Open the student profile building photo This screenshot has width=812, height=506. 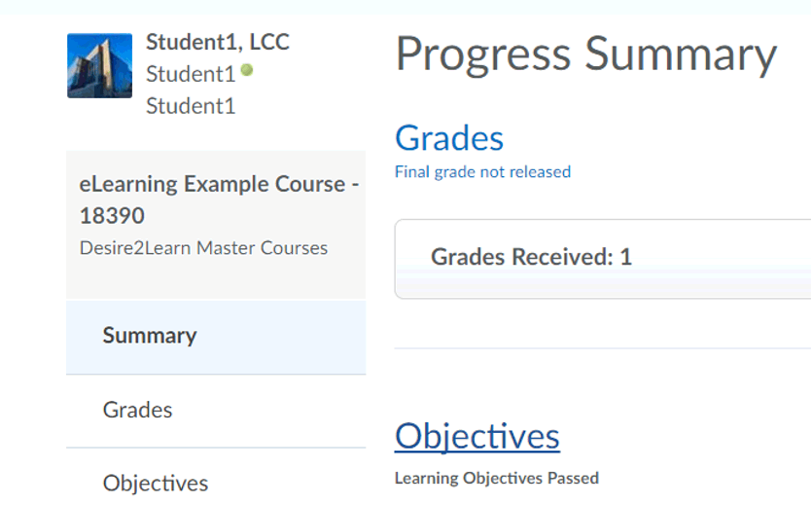pyautogui.click(x=99, y=65)
